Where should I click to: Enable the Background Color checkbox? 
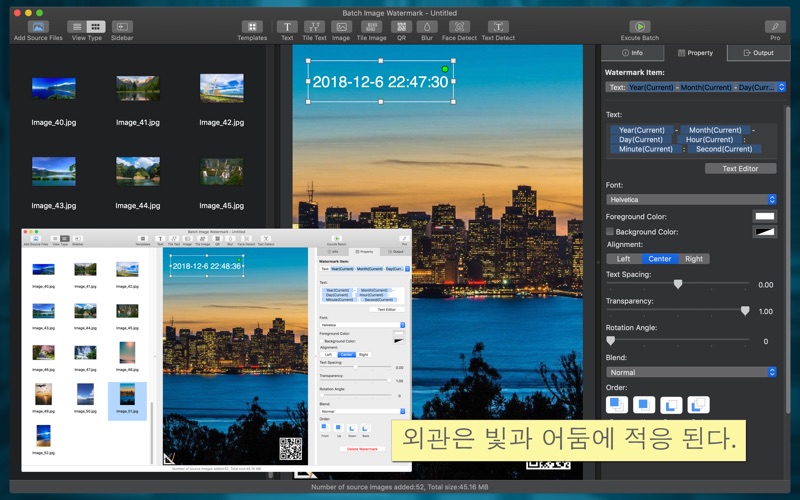tap(611, 232)
